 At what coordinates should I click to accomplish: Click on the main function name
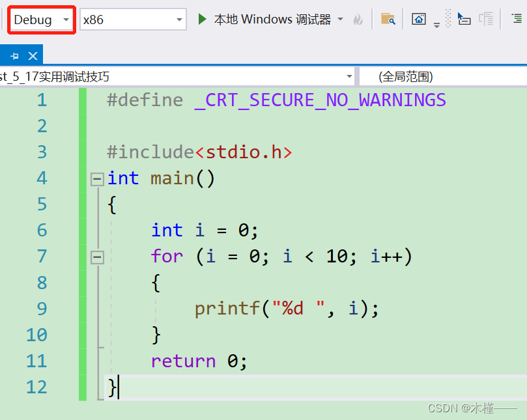click(172, 178)
